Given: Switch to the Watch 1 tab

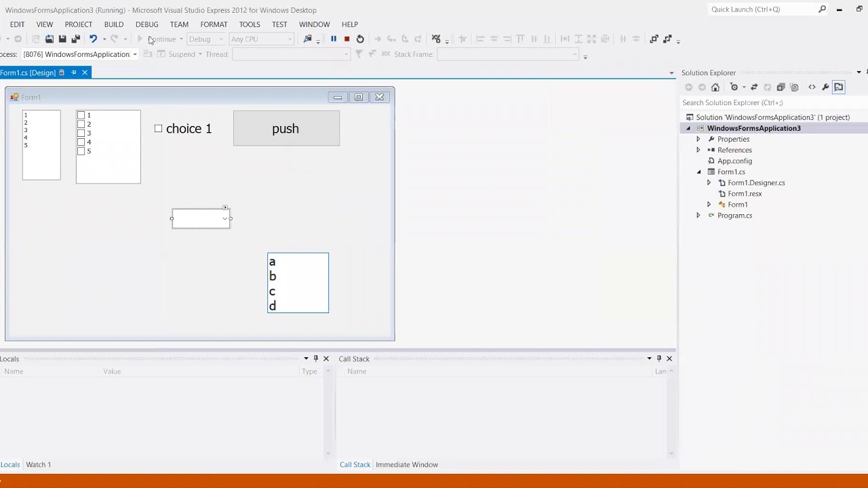Looking at the screenshot, I should click(x=39, y=465).
